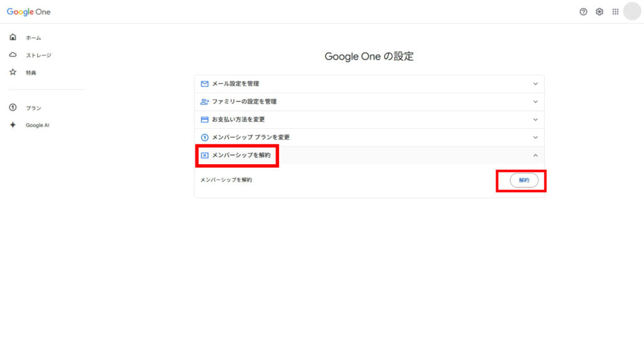
Task: Open the settings gear icon
Action: tap(599, 12)
